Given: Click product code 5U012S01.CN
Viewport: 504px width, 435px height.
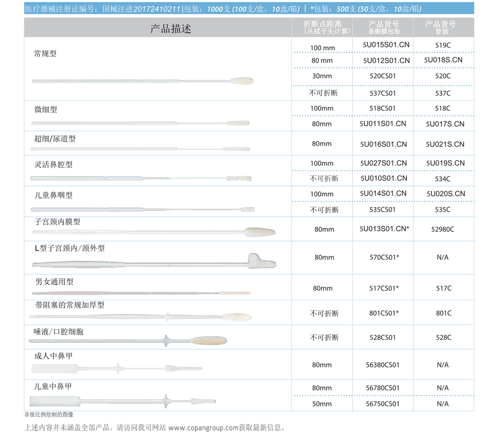Looking at the screenshot, I should point(387,60).
